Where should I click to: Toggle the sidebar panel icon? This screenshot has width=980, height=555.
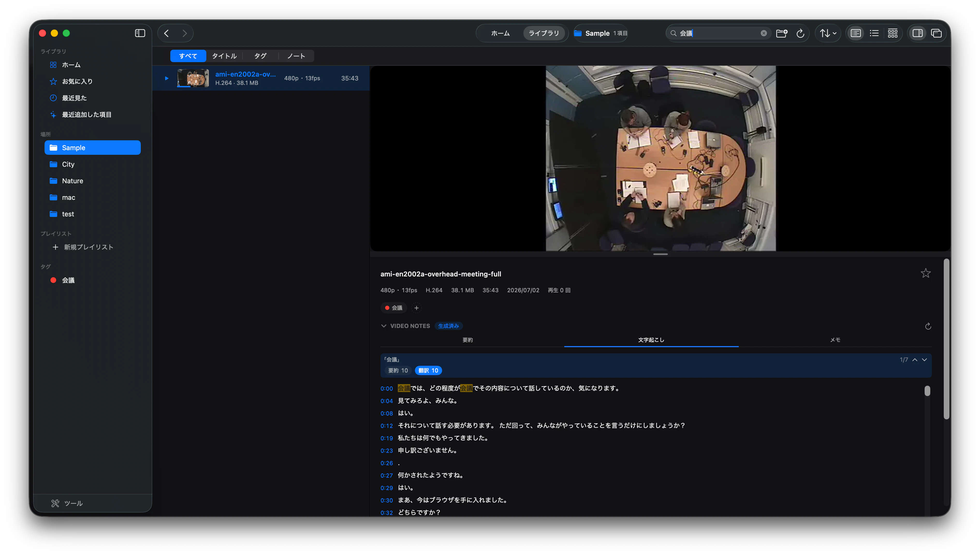140,33
